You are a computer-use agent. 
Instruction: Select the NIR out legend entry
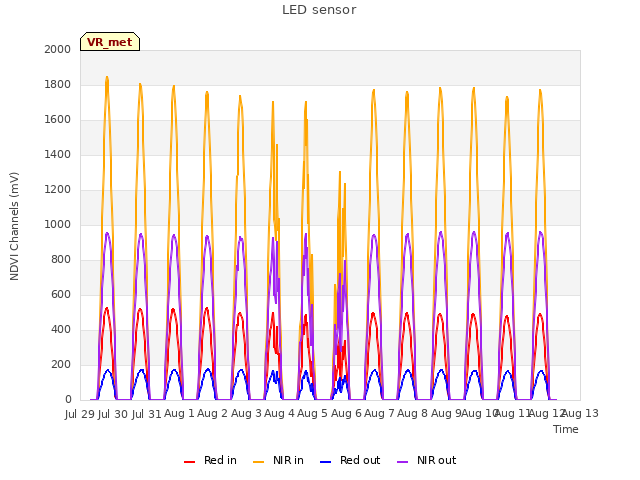[427, 460]
